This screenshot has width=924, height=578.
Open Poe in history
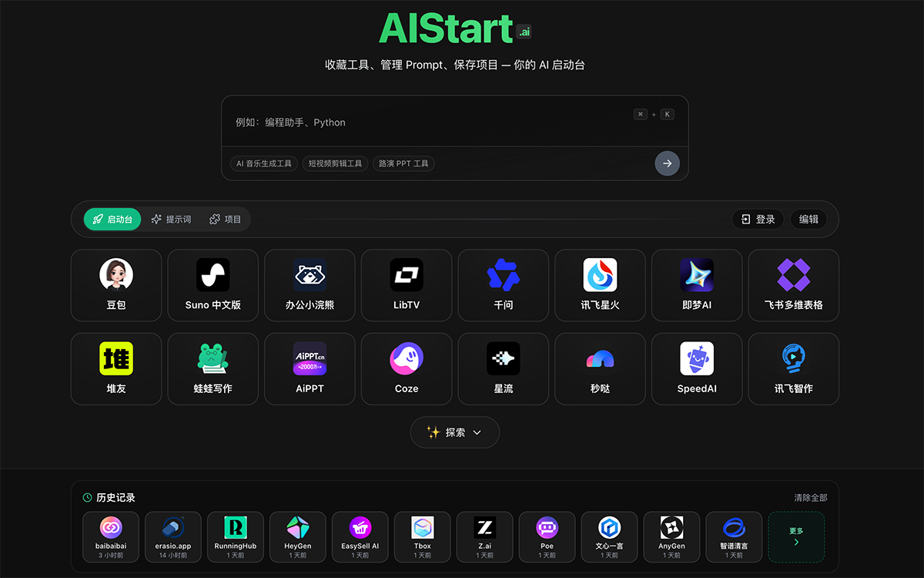point(547,537)
